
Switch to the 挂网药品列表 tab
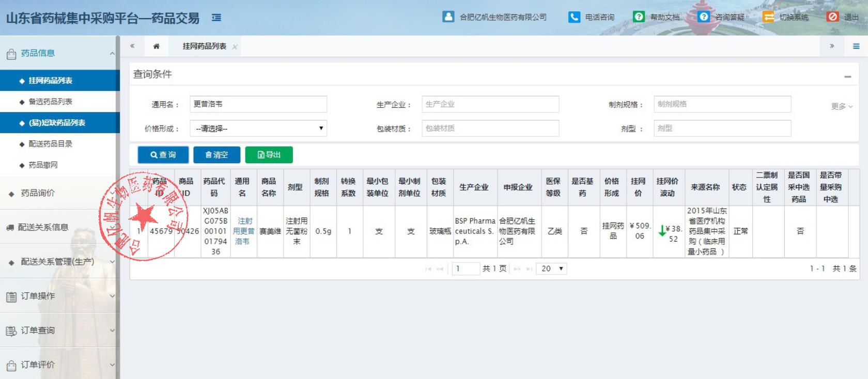[x=204, y=46]
